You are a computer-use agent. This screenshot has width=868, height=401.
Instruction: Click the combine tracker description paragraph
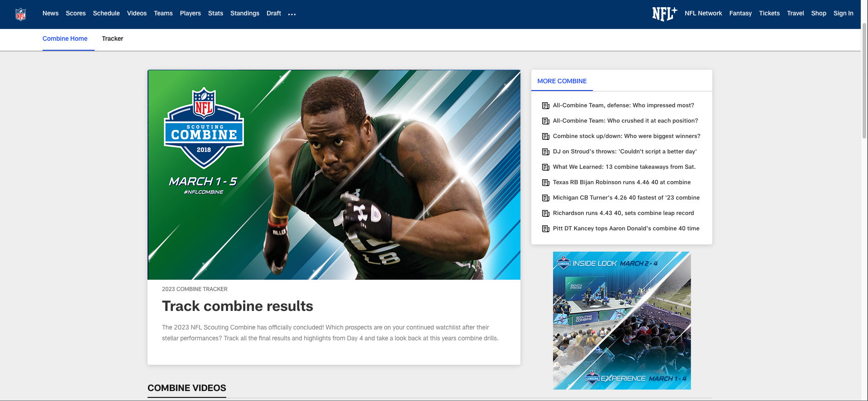click(x=330, y=333)
